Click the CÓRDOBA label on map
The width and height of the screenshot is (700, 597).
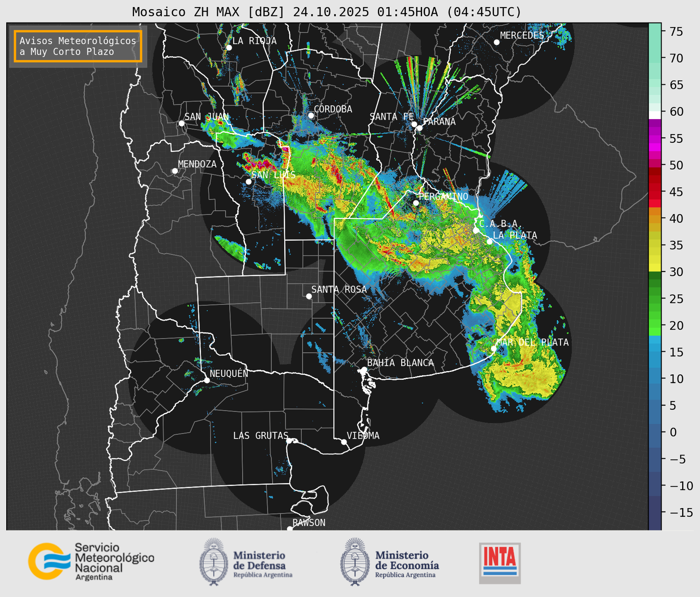333,109
